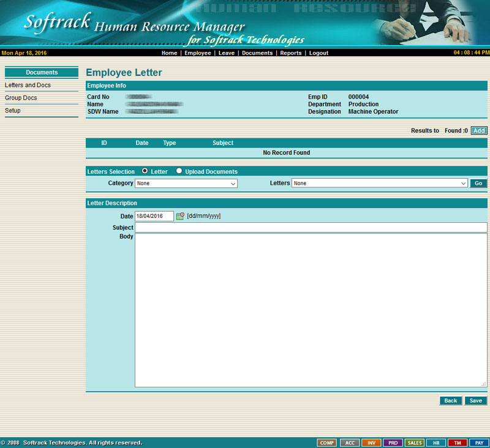This screenshot has width=490, height=448.
Task: Open the Reports menu item
Action: coord(290,53)
